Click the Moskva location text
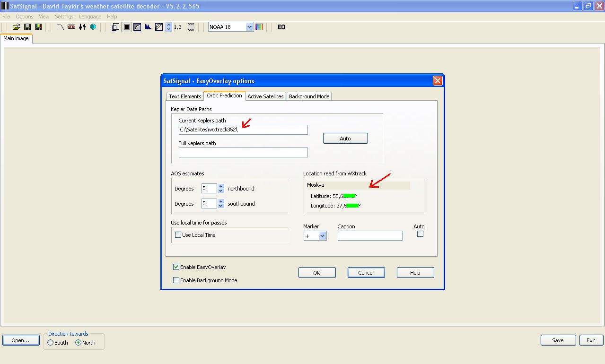Viewport: 605px width, 364px height. coord(316,185)
